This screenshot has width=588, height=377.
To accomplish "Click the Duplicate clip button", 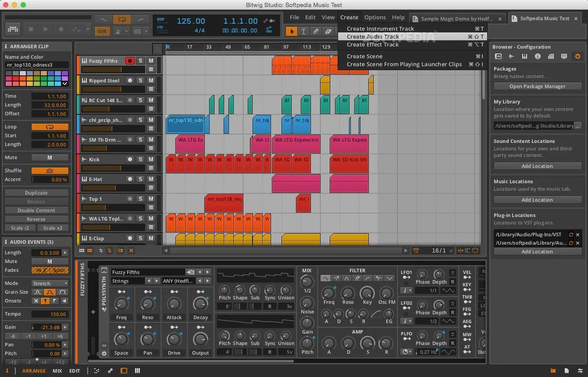I will tap(36, 193).
